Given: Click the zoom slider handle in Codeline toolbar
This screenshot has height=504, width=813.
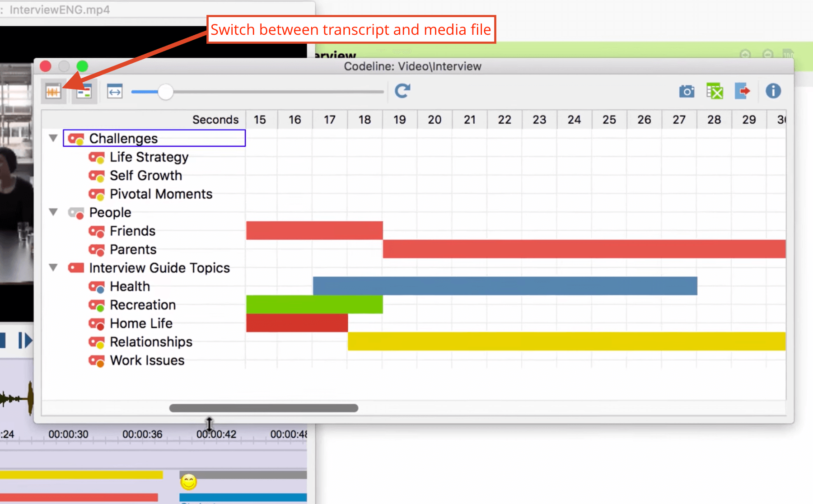Looking at the screenshot, I should pos(166,92).
